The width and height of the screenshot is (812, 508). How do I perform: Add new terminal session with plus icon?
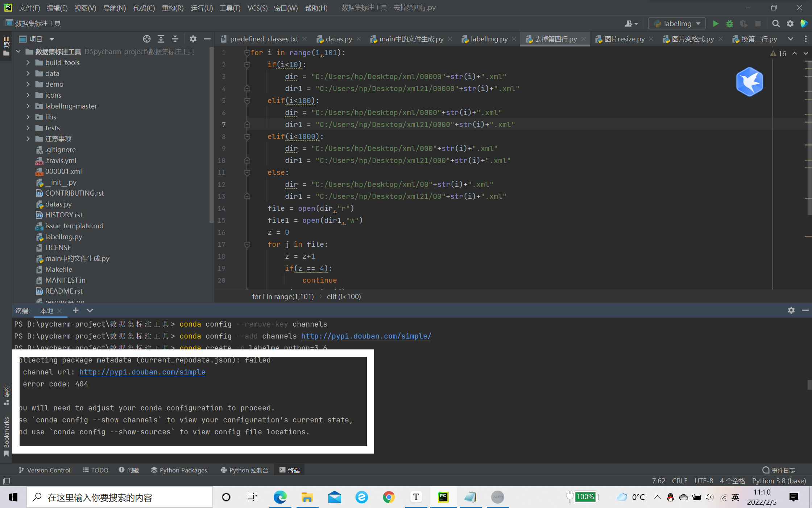click(75, 310)
